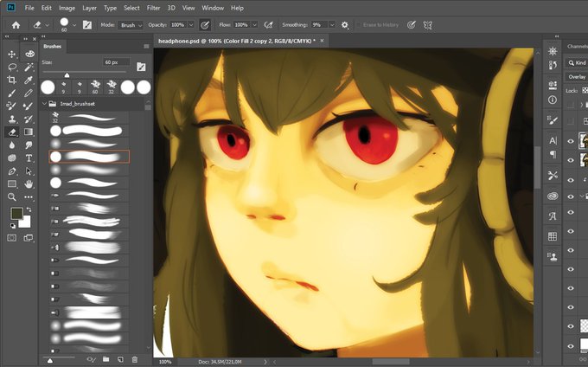Toggle paint symmetry butterfly button

point(427,25)
